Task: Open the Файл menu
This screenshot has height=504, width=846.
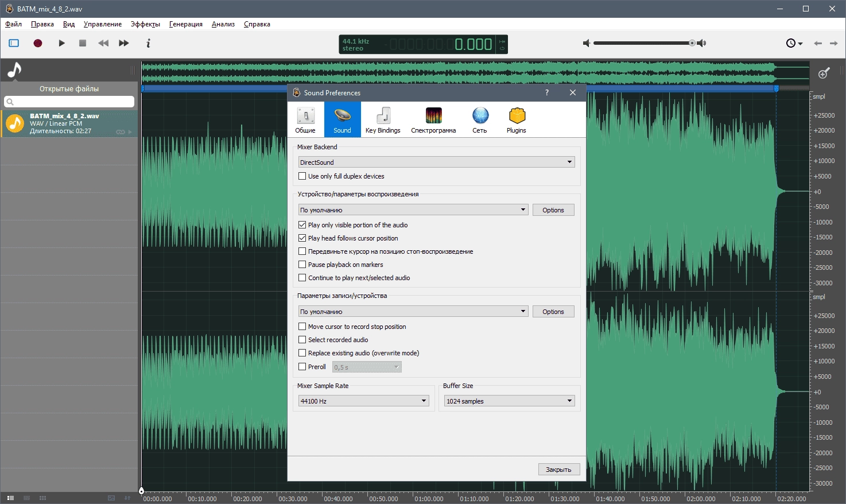Action: click(x=14, y=24)
